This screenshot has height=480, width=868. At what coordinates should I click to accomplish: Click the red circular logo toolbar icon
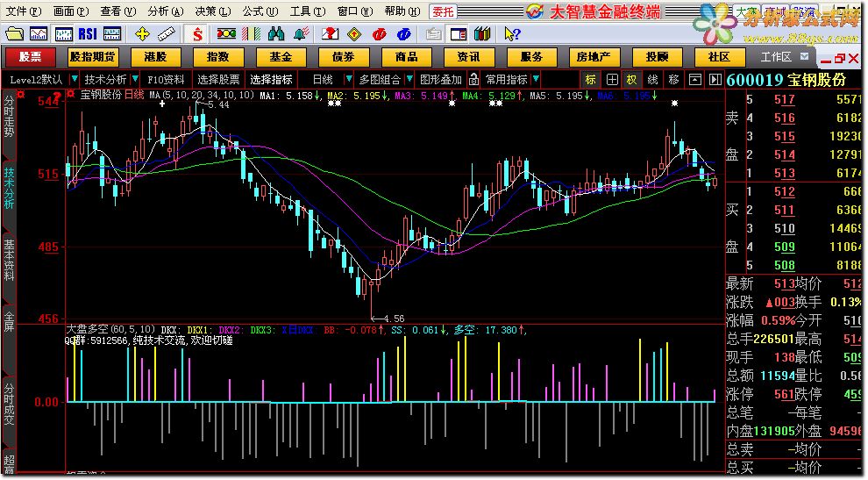click(x=379, y=34)
